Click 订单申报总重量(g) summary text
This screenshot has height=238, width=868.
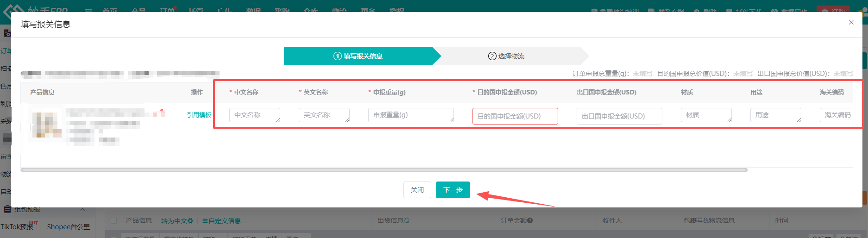tap(612, 74)
